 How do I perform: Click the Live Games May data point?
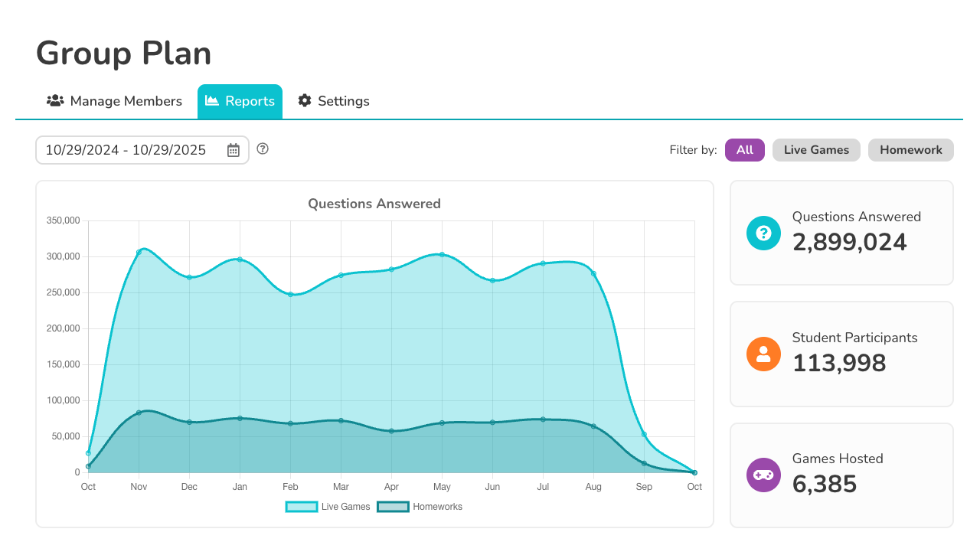tap(442, 254)
